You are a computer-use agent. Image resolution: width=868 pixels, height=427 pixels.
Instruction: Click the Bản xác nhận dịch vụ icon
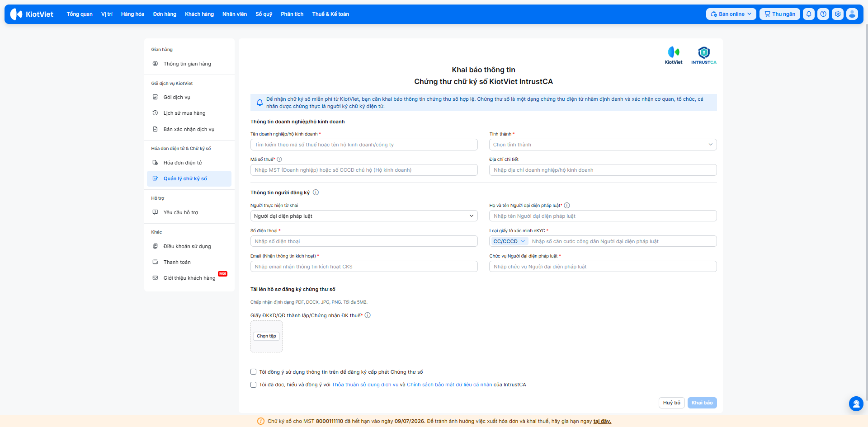(x=155, y=129)
